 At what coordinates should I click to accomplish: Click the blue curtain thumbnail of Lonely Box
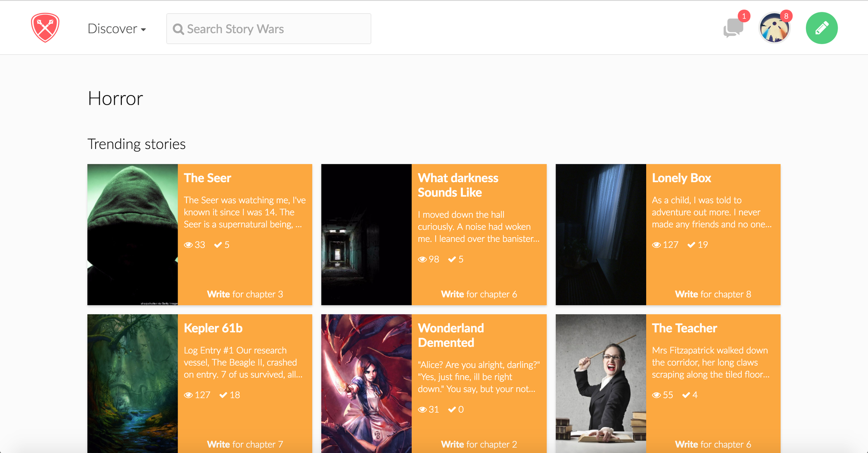coord(601,235)
